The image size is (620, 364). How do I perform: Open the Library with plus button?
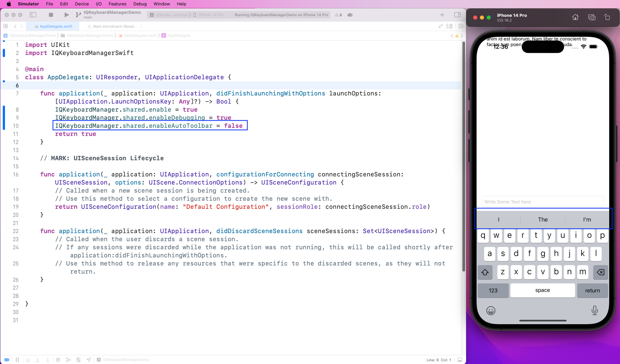point(442,15)
